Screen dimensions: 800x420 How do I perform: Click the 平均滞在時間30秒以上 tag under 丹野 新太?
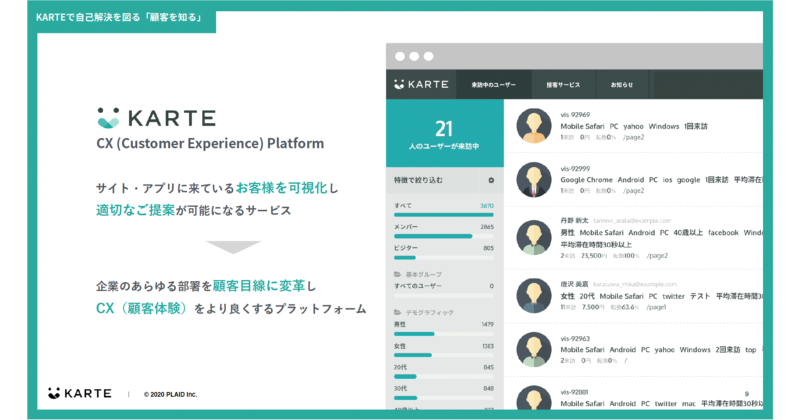(596, 244)
